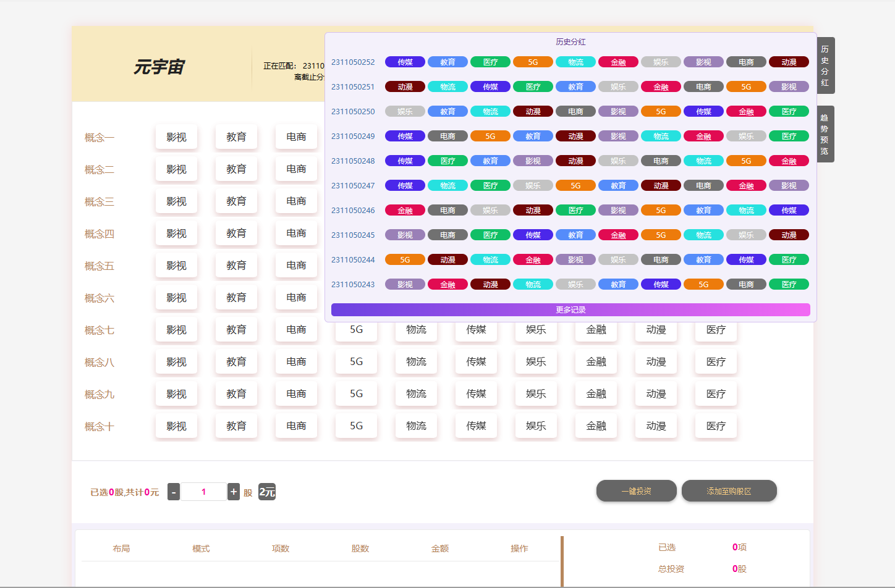
Task: Select 物流 in the 概念八 row
Action: pyautogui.click(x=416, y=361)
